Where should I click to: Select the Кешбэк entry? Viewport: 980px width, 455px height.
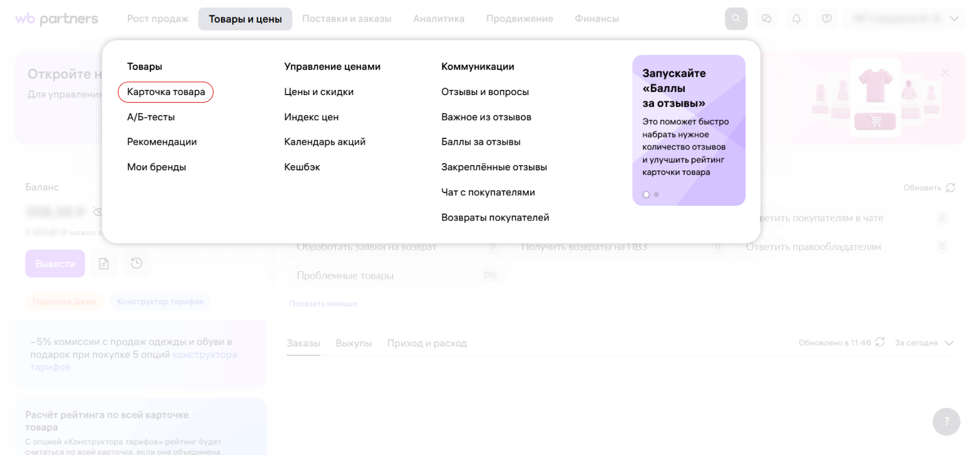[302, 167]
